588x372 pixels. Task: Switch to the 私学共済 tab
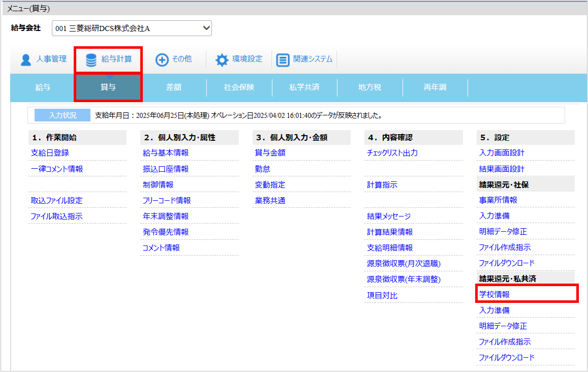point(304,87)
